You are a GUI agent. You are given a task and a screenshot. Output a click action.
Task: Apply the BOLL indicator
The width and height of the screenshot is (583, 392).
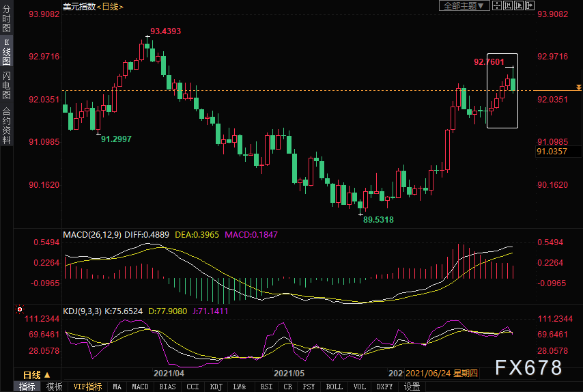pyautogui.click(x=334, y=387)
